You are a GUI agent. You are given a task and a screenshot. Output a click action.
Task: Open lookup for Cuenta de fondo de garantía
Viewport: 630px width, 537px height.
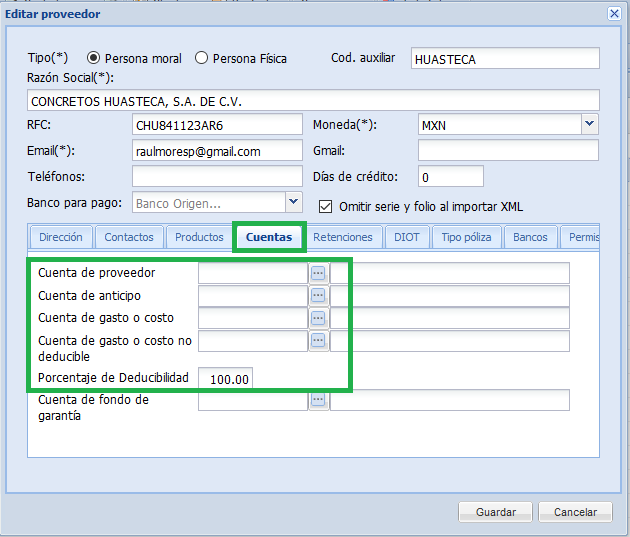click(318, 400)
